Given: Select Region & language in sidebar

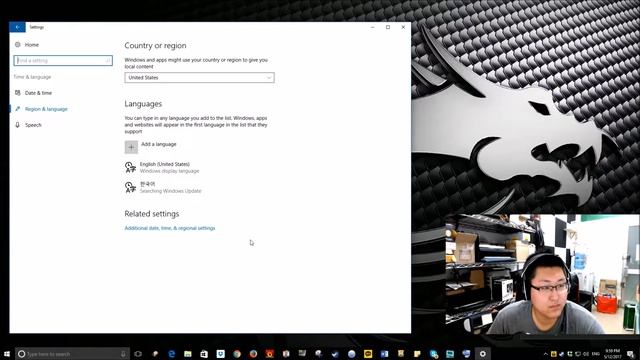Looking at the screenshot, I should [x=46, y=109].
